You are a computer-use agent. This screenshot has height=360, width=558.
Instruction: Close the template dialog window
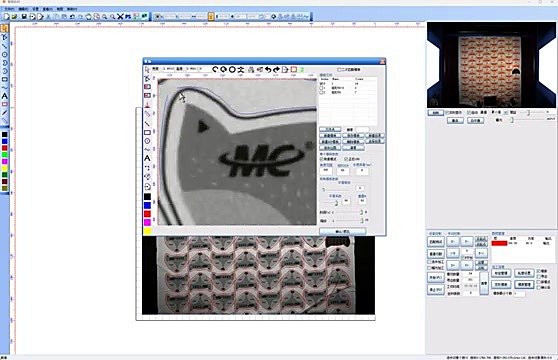[x=383, y=62]
